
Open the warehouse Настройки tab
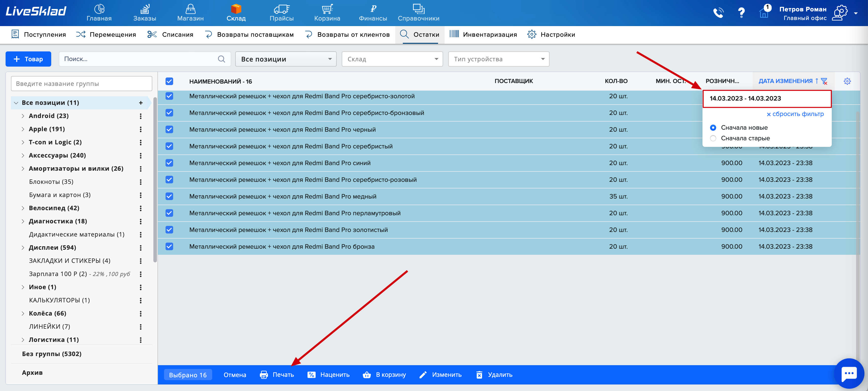click(x=551, y=34)
